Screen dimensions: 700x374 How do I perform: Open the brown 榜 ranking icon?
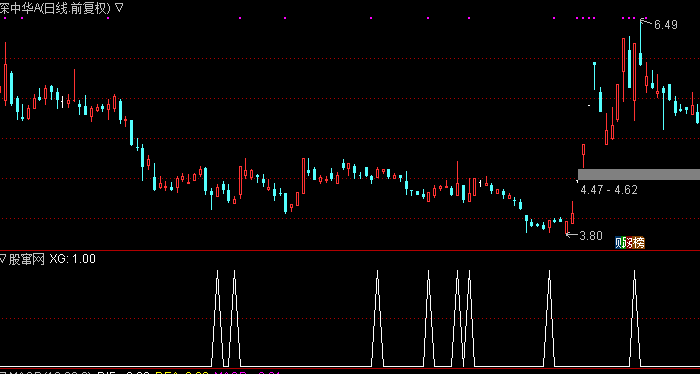pyautogui.click(x=639, y=243)
